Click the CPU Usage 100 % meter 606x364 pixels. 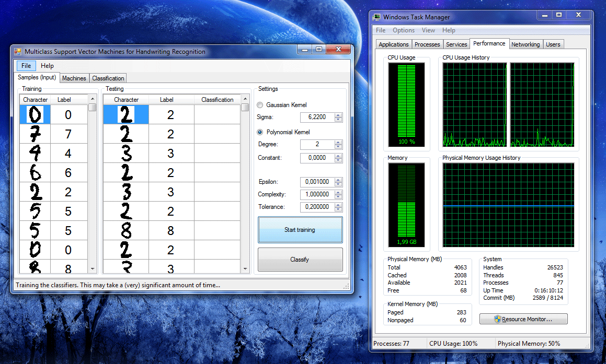(407, 104)
